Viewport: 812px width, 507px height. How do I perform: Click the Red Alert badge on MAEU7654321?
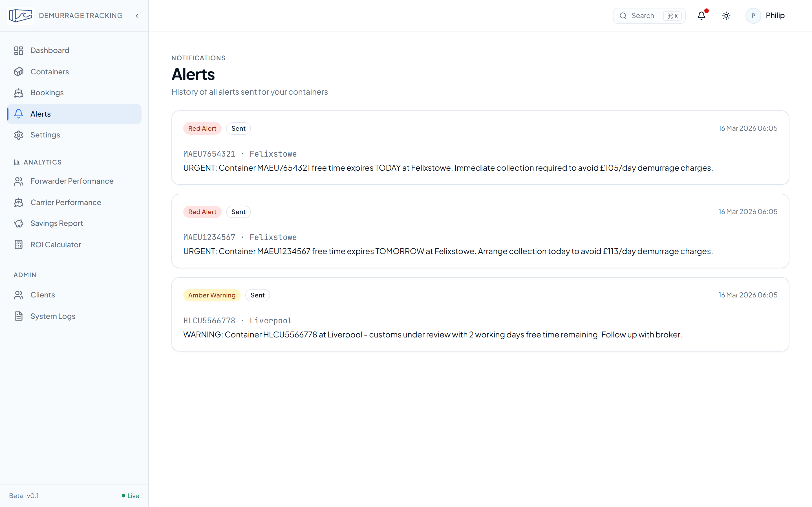[x=202, y=128]
